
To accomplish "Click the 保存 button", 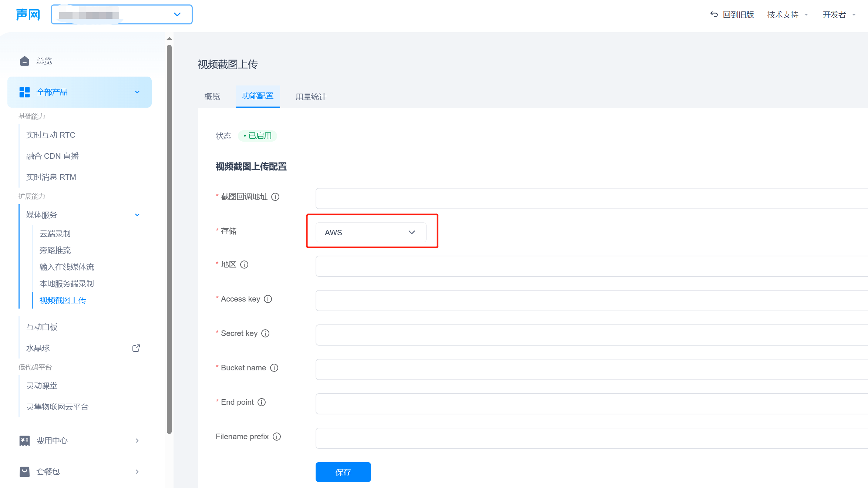I will click(343, 472).
